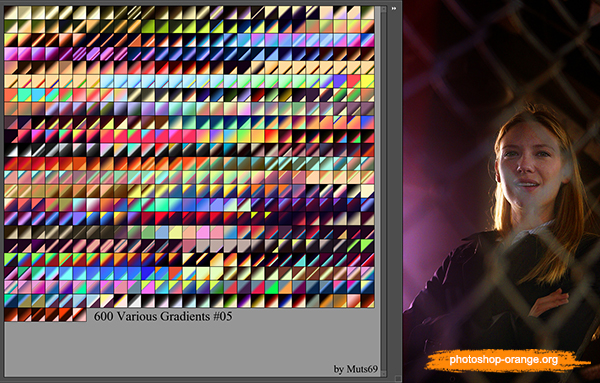Pick the swatch left of the '600 Various Gradients' text
600x383 pixels.
80,315
